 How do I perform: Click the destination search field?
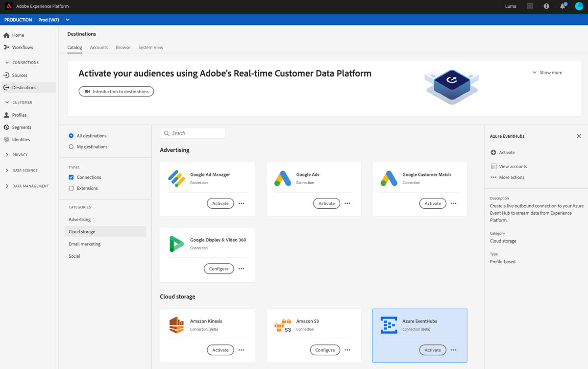[x=193, y=133]
